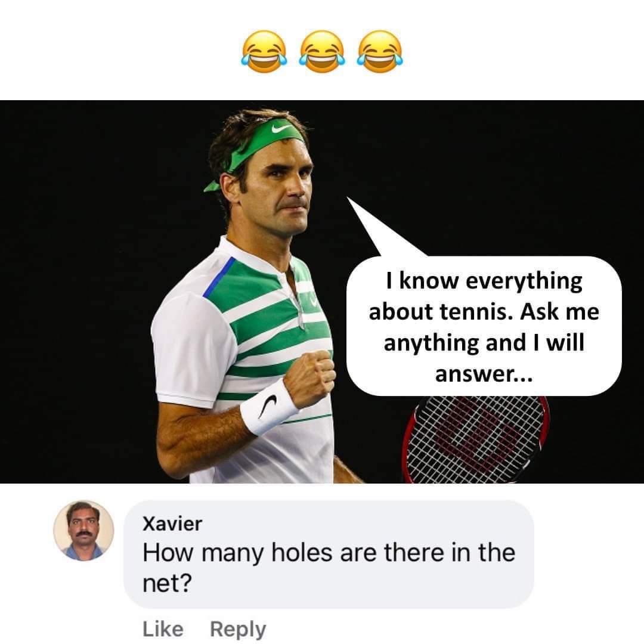Click the blue stripe on shirt shoulder
Screen dimensions: 644x644
[219, 277]
